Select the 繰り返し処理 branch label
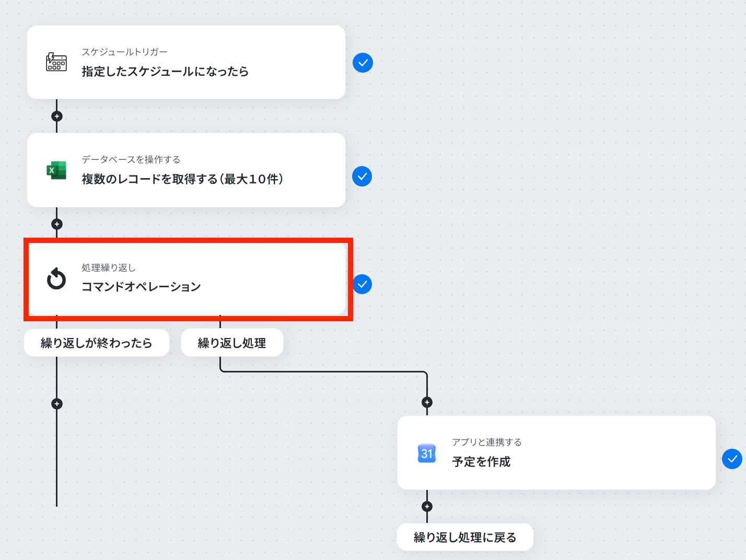The height and width of the screenshot is (560, 746). pyautogui.click(x=232, y=343)
